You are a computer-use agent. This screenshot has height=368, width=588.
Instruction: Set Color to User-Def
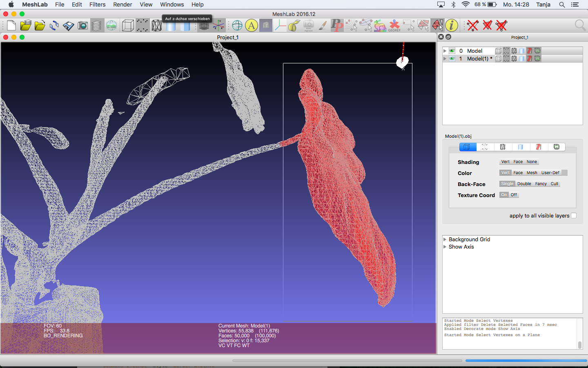coord(550,173)
